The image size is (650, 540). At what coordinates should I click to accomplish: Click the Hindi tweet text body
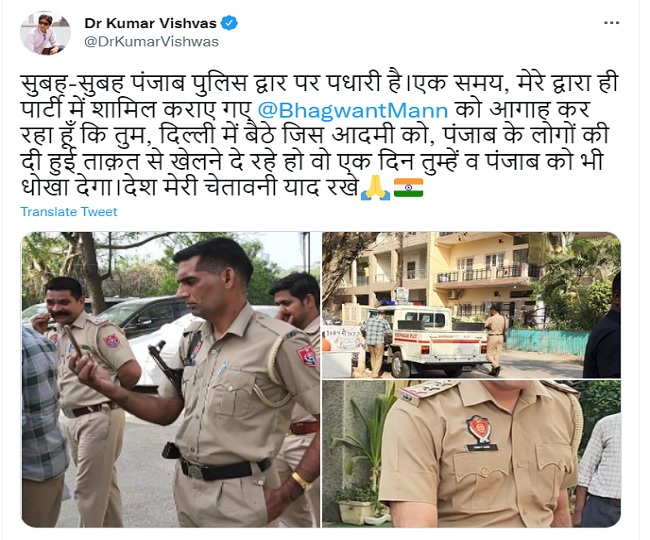click(x=319, y=135)
